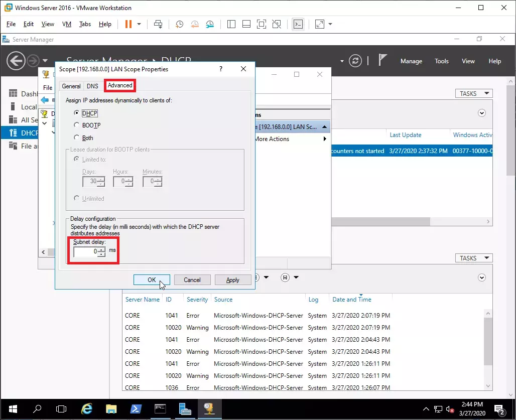Viewport: 516px width, 420px height.
Task: Open the upper TASKS dropdown
Action: click(x=474, y=93)
